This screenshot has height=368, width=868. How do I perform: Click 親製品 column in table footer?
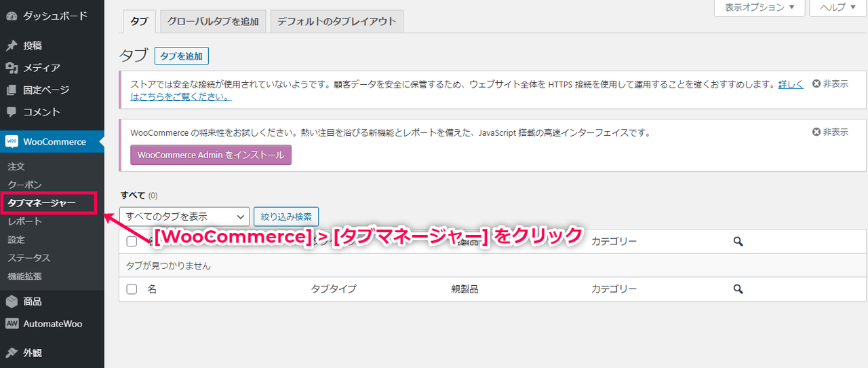(x=465, y=289)
